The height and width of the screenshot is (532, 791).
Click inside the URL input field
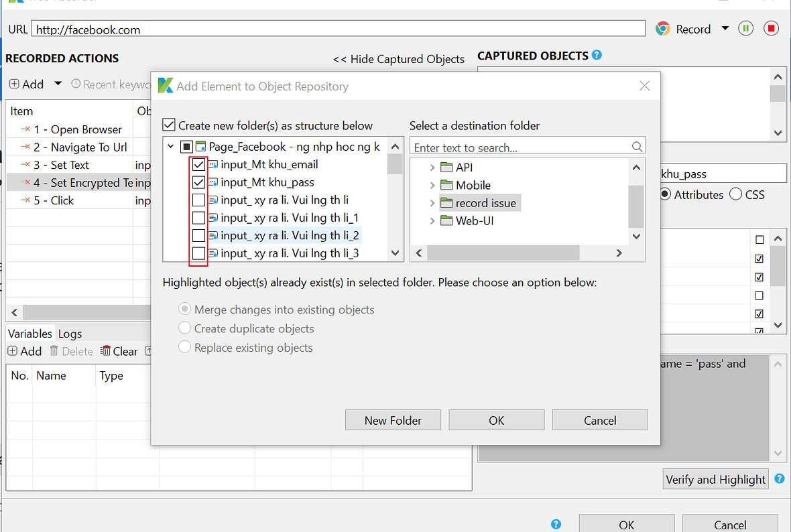268,29
